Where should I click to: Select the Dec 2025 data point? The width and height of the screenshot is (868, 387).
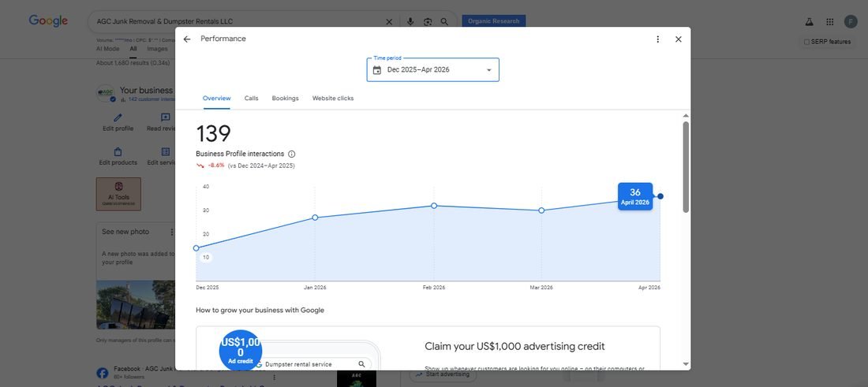(196, 248)
